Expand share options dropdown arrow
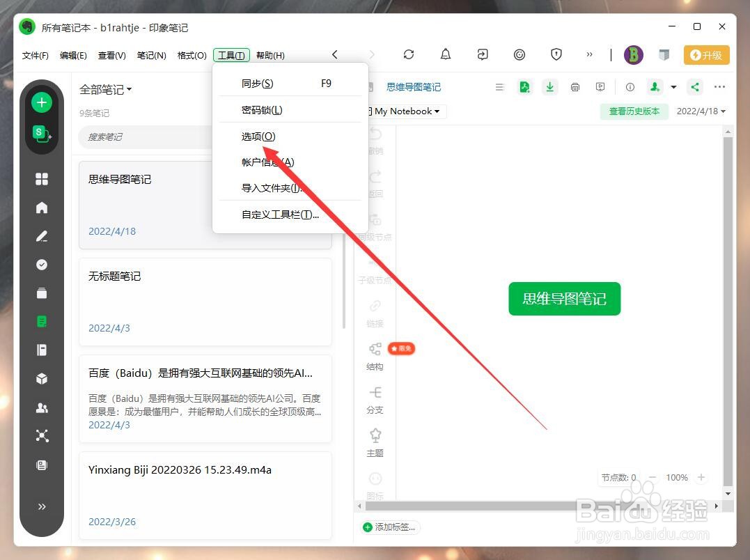The height and width of the screenshot is (560, 750). (673, 87)
